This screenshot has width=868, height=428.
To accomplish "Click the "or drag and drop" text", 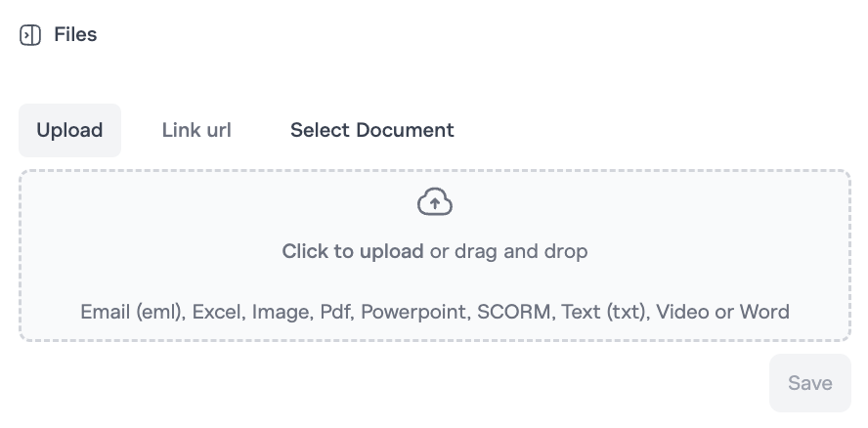I will click(x=508, y=251).
